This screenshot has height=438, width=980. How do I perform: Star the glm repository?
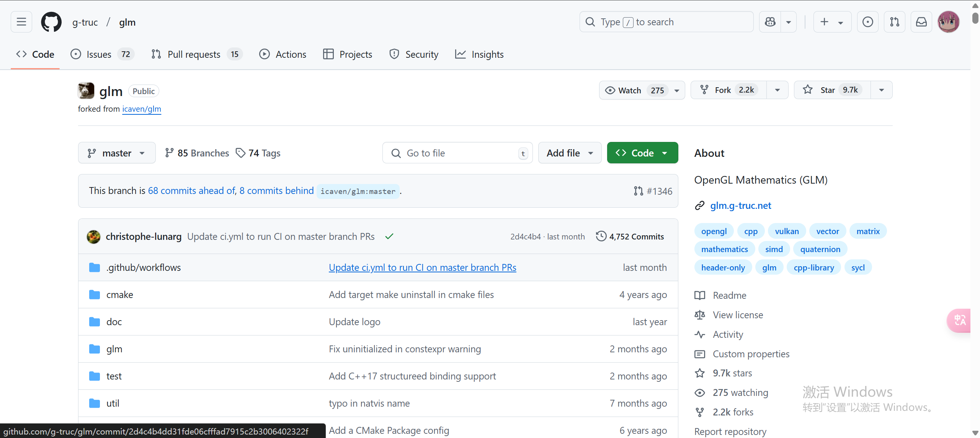coord(828,90)
